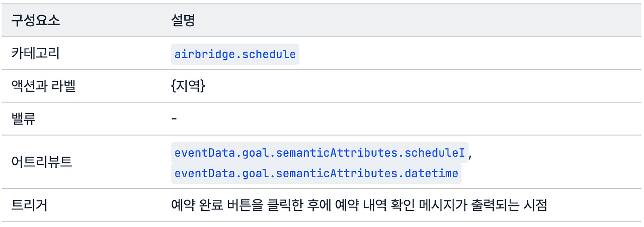Click the {지역} placeholder text
This screenshot has height=227, width=644.
[188, 86]
